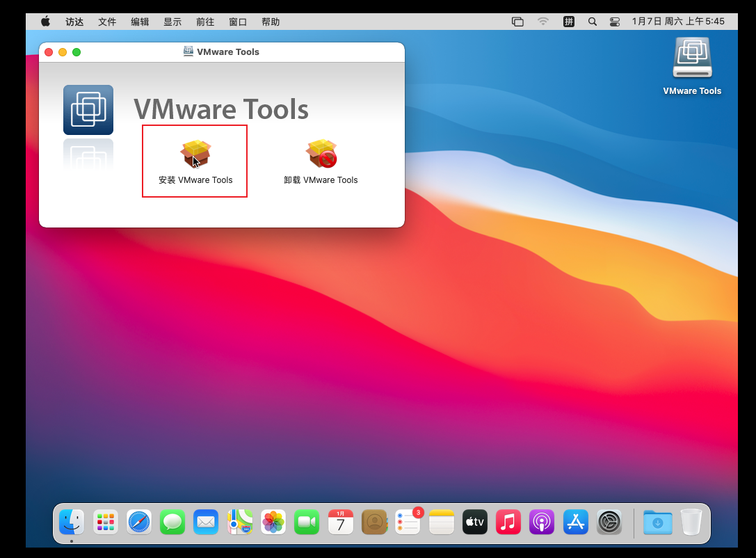Open Mail from the Dock

tap(206, 522)
